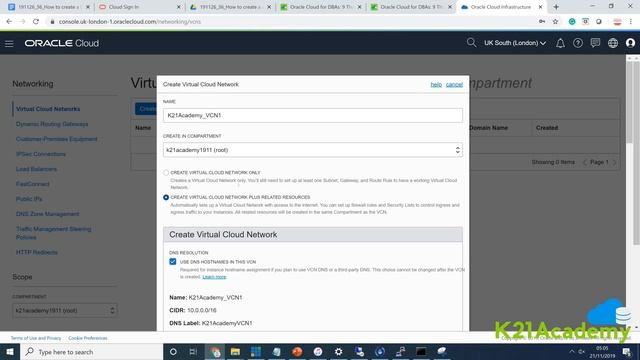Open Virtual Cloud Networks in sidebar
The width and height of the screenshot is (640, 360).
[x=48, y=109]
